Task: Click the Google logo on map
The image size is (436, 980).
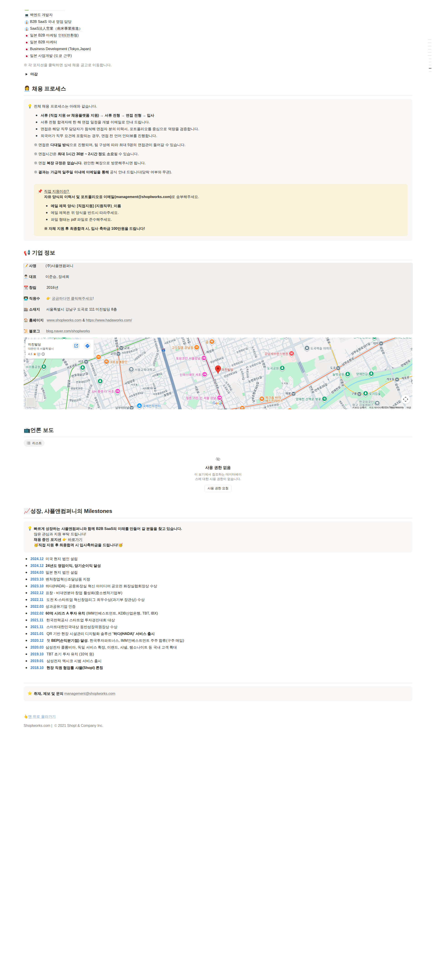Action: coord(218,403)
